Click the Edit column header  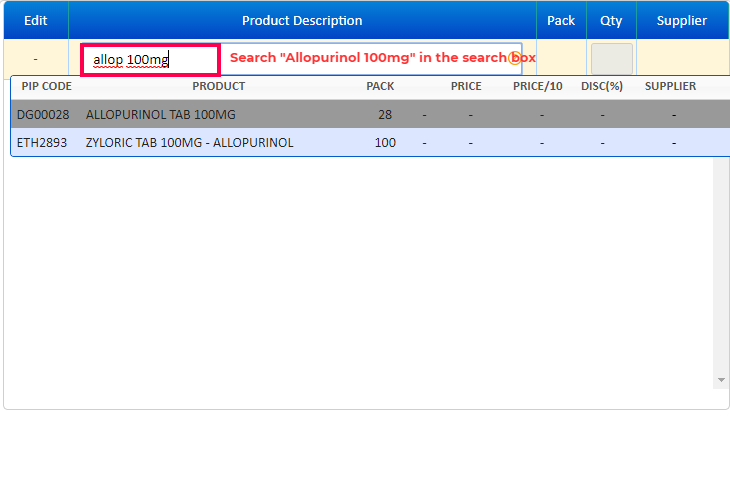click(35, 20)
